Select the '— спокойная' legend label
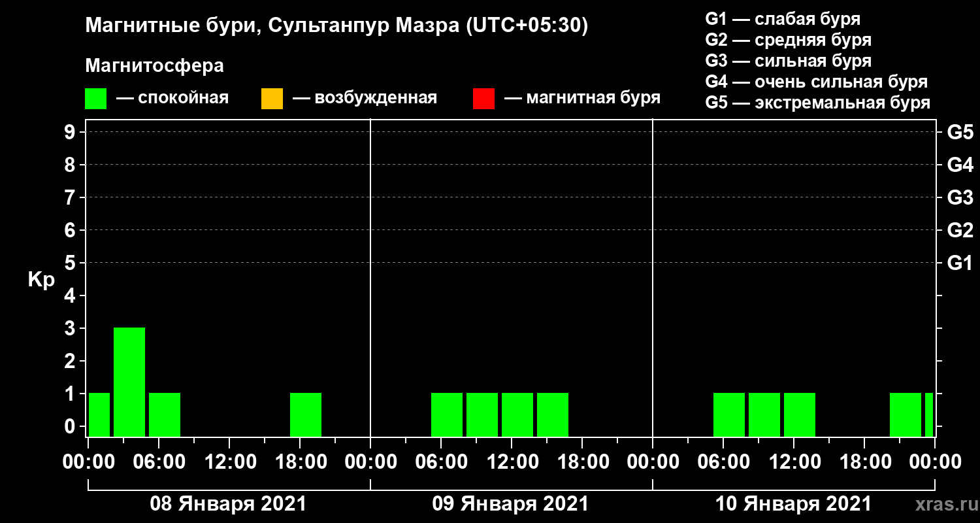 coord(172,98)
